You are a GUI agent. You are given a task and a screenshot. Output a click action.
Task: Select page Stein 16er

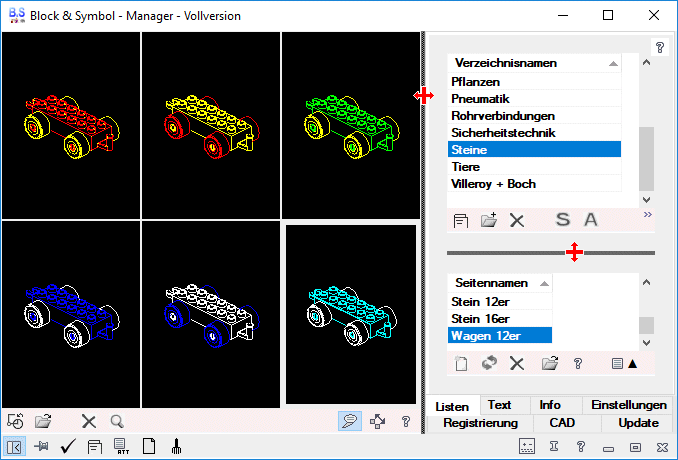tap(500, 319)
